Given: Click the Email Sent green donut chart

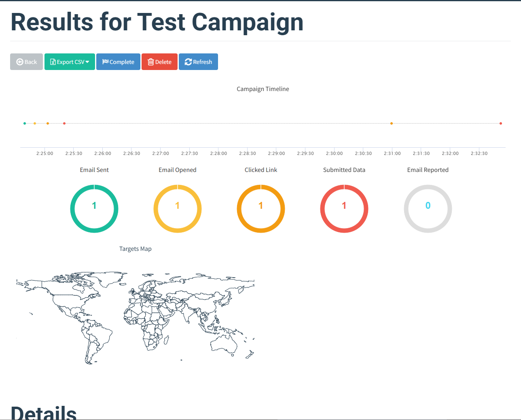Looking at the screenshot, I should 94,209.
